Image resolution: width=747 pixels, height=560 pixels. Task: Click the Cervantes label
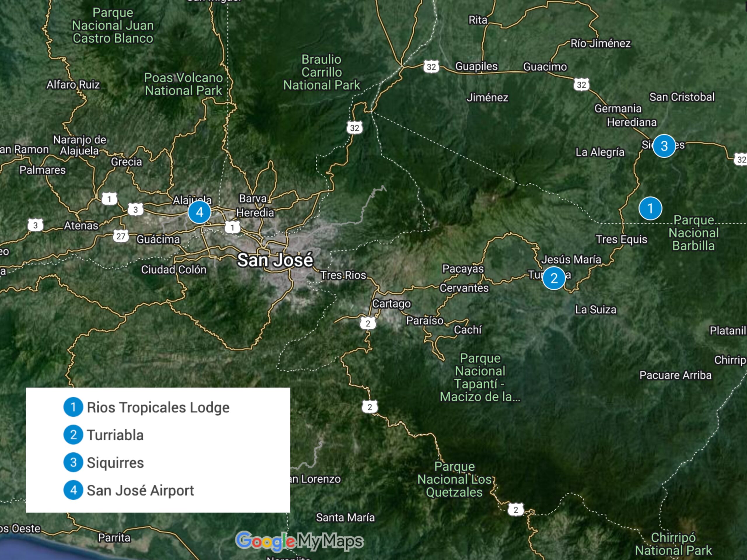point(464,288)
